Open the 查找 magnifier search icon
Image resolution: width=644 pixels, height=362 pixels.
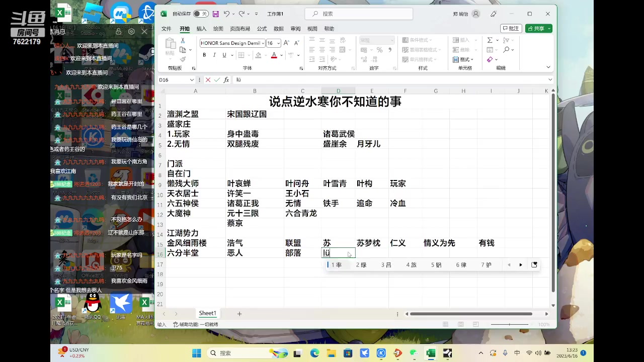506,50
